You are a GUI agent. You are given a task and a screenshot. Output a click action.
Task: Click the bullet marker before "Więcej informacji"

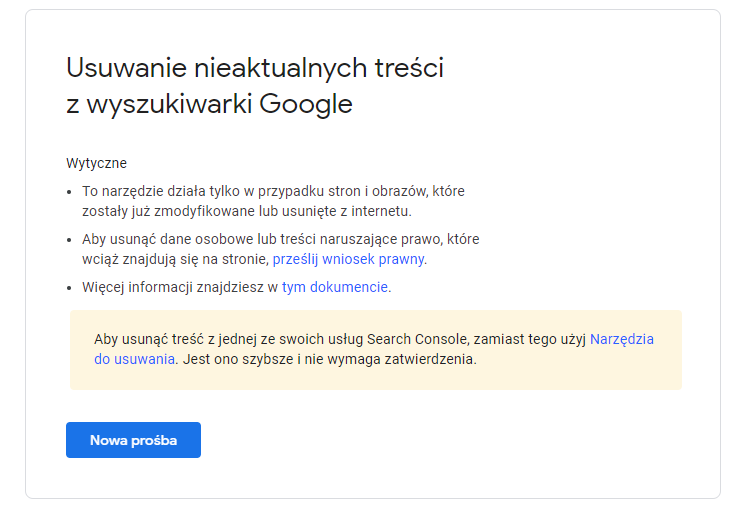click(69, 288)
